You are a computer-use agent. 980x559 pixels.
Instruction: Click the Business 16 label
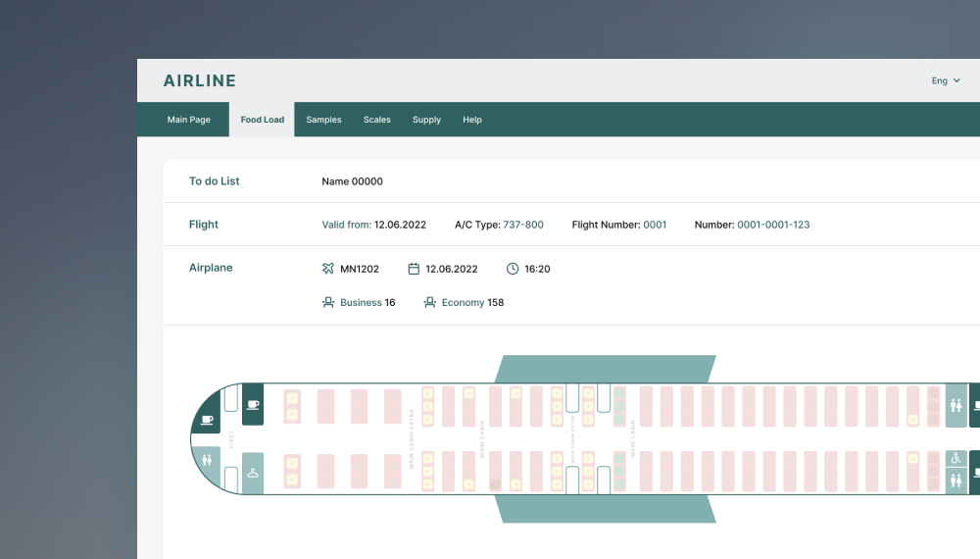coord(367,303)
